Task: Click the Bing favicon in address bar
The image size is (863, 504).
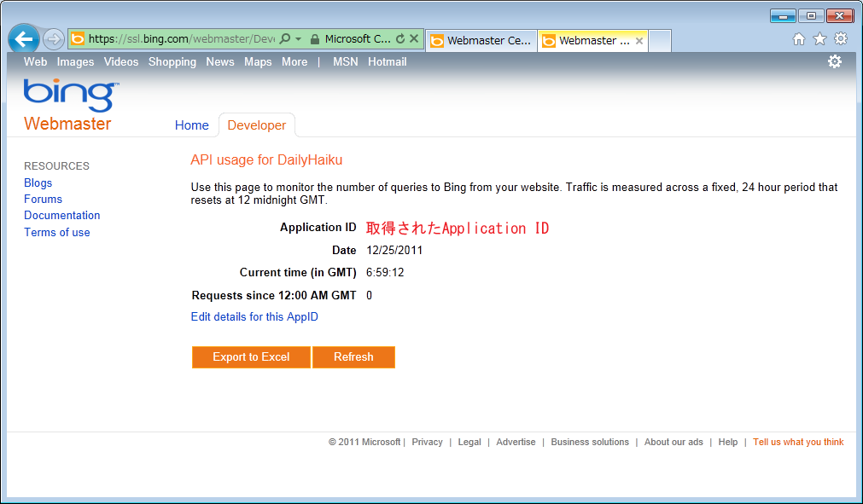Action: tap(78, 38)
